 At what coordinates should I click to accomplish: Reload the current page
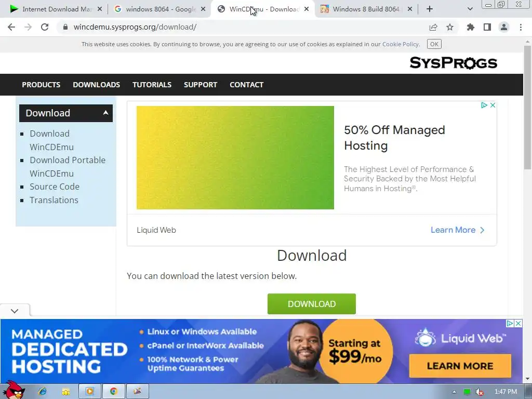tap(45, 27)
